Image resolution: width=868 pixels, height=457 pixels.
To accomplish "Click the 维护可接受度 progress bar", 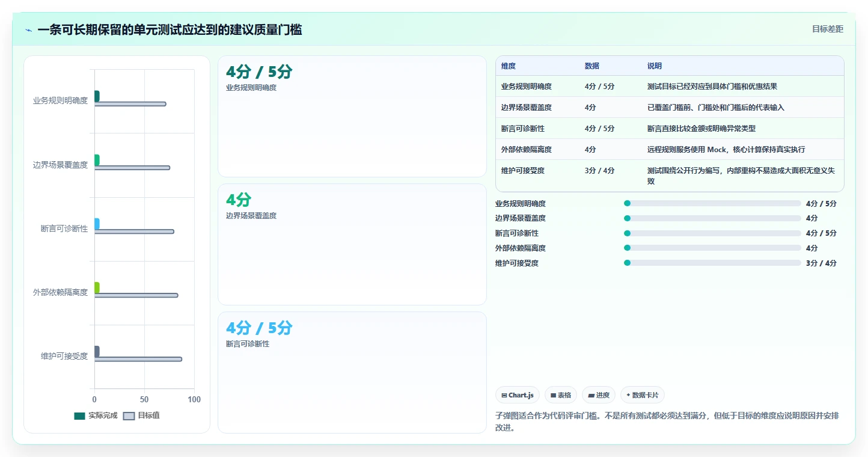I will 712,263.
